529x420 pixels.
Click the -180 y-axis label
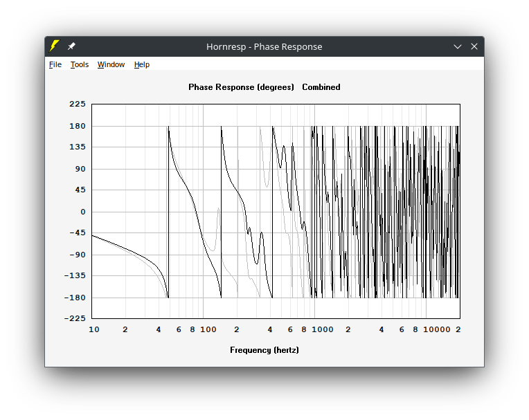coord(75,298)
